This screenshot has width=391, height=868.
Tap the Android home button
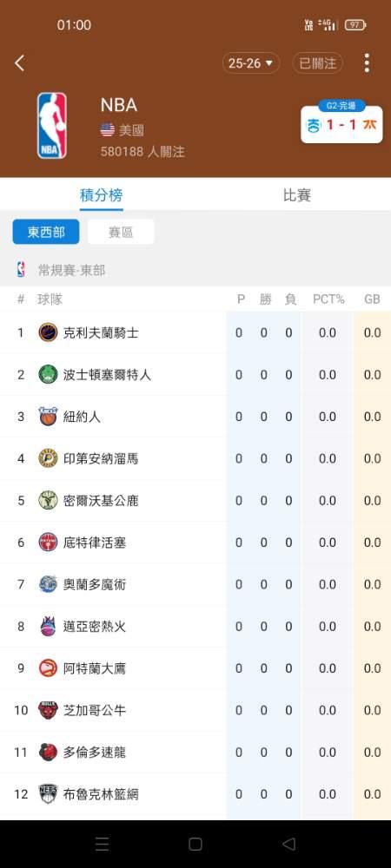click(195, 844)
